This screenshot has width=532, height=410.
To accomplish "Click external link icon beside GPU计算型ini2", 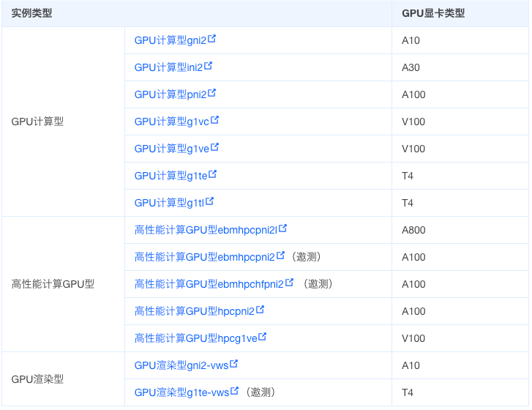I will 209,67.
